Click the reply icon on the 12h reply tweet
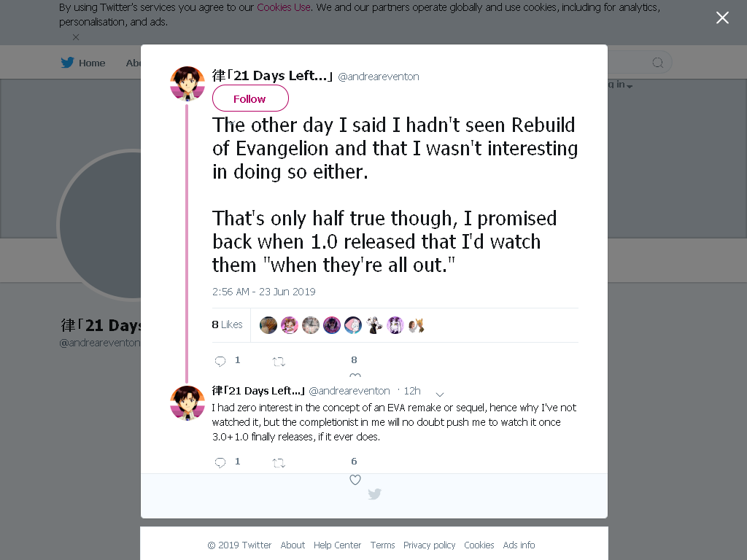Viewport: 747px width, 560px height. 220,462
